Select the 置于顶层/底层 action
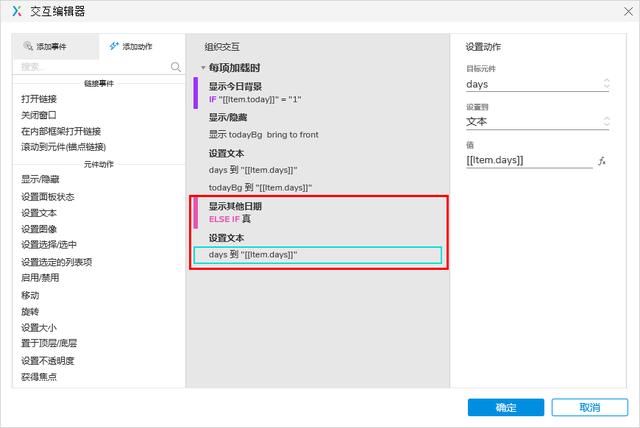The width and height of the screenshot is (640, 428). [x=49, y=343]
